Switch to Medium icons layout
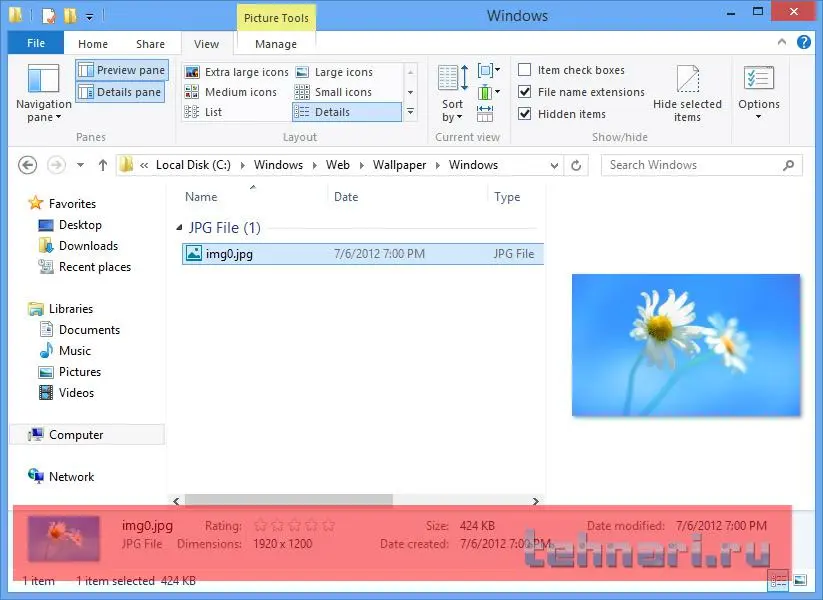The width and height of the screenshot is (823, 600). pos(230,92)
